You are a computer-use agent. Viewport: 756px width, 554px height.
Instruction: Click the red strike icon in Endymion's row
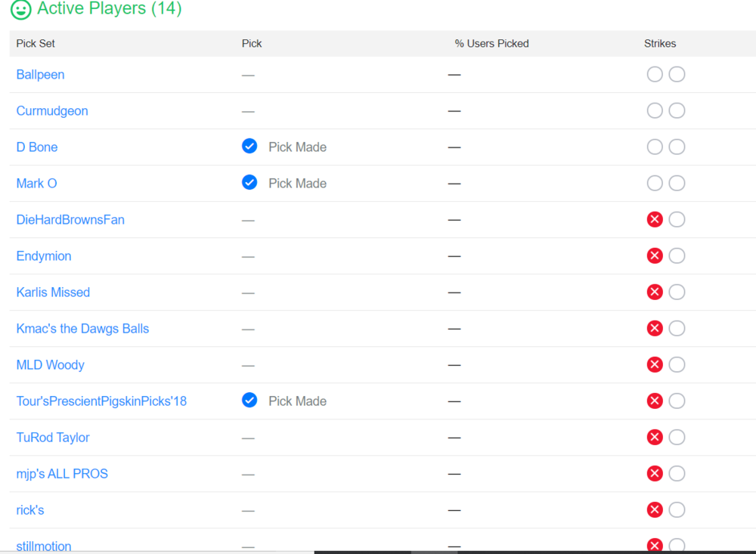(654, 255)
